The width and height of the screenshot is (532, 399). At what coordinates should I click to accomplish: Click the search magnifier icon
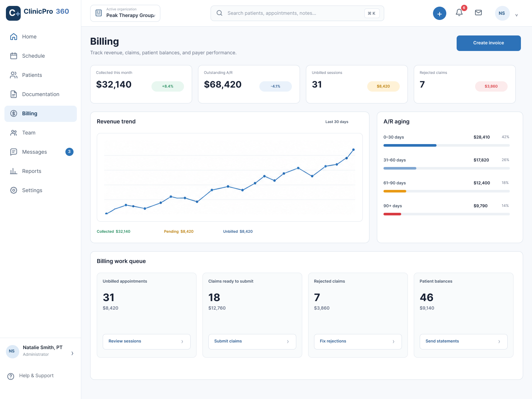point(219,13)
